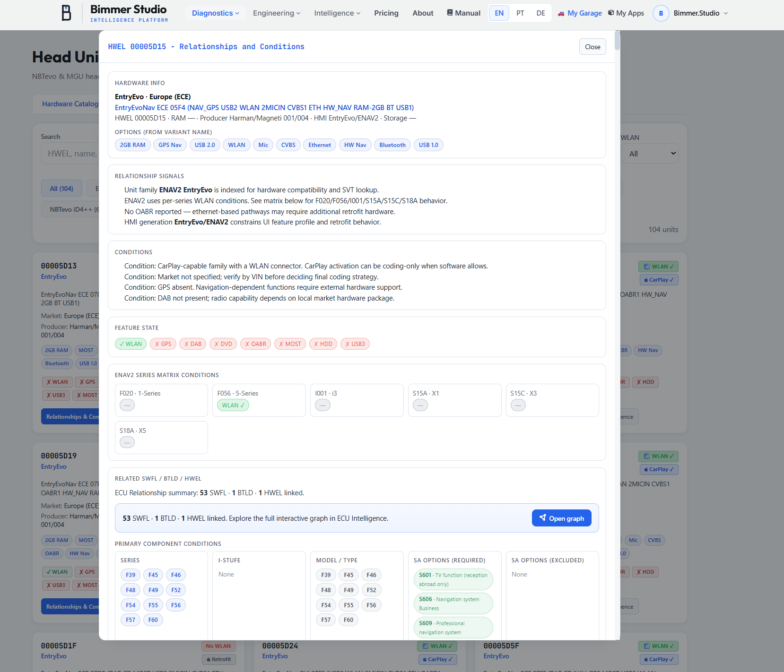The height and width of the screenshot is (672, 784).
Task: Click the dialog vertical scrollbar
Action: click(x=617, y=41)
